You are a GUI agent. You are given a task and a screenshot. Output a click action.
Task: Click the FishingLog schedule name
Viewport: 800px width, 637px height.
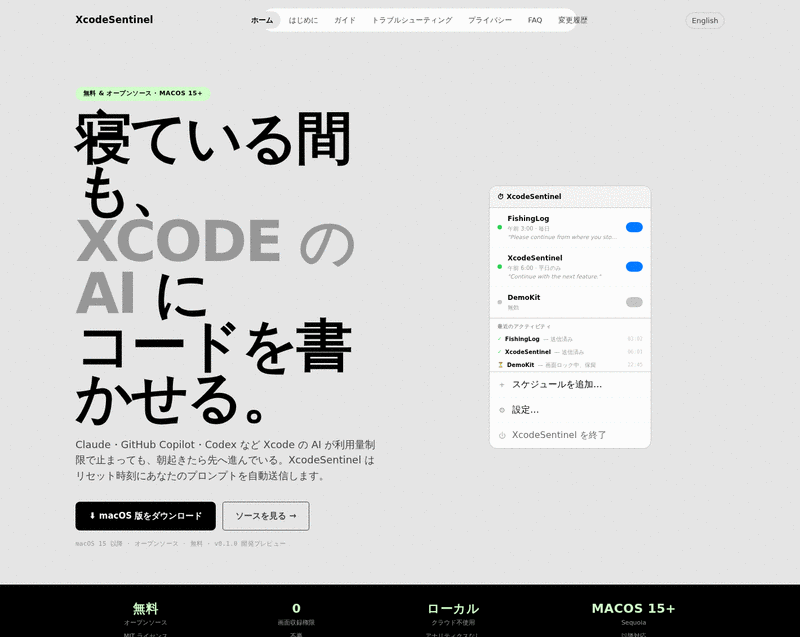[528, 218]
